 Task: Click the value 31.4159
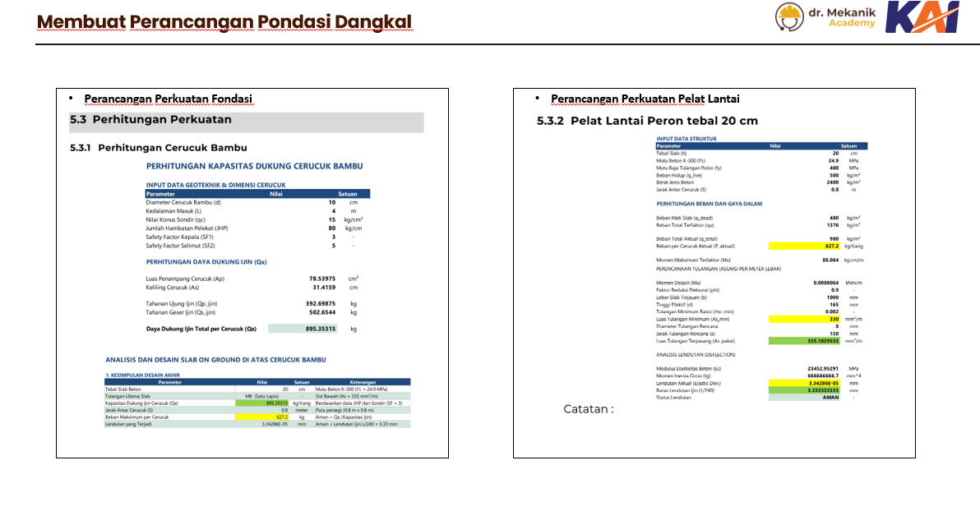[x=324, y=288]
